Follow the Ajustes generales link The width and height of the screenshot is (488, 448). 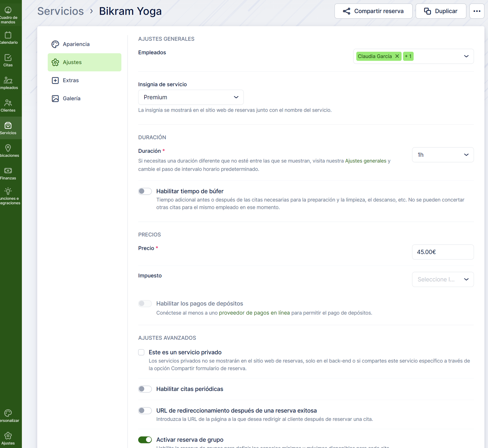tap(365, 161)
